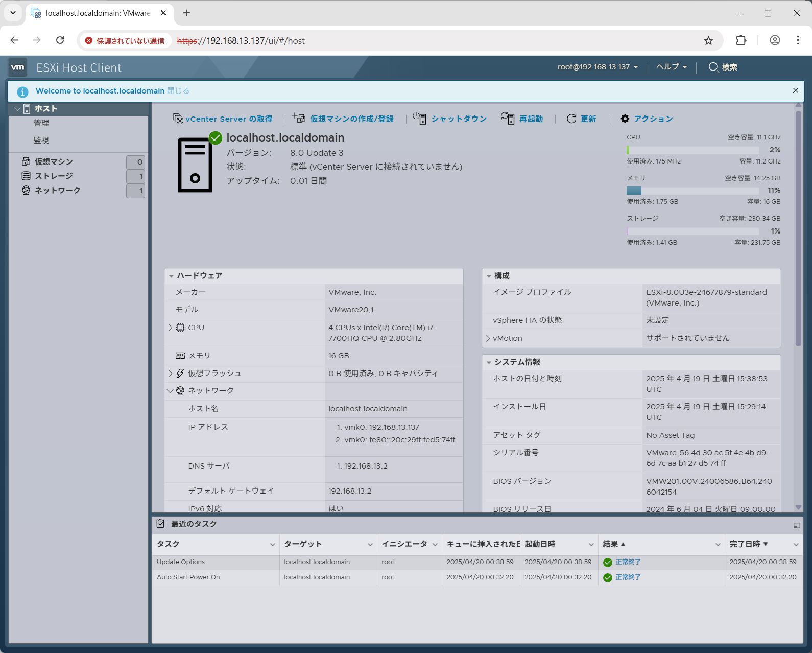Open the root@192.168.13.137 user dropdown
The image size is (812, 653).
pos(598,67)
